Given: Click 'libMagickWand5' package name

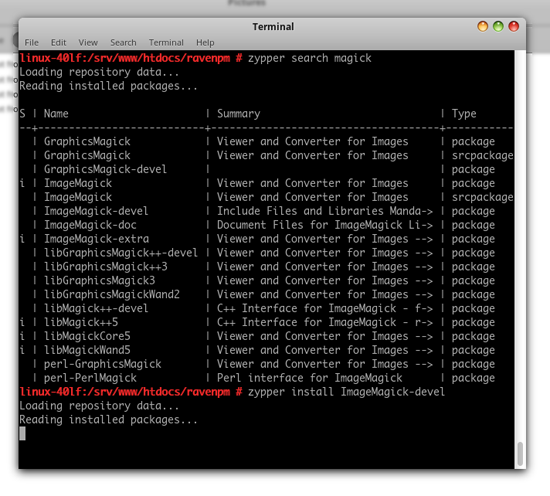Looking at the screenshot, I should click(x=87, y=350).
